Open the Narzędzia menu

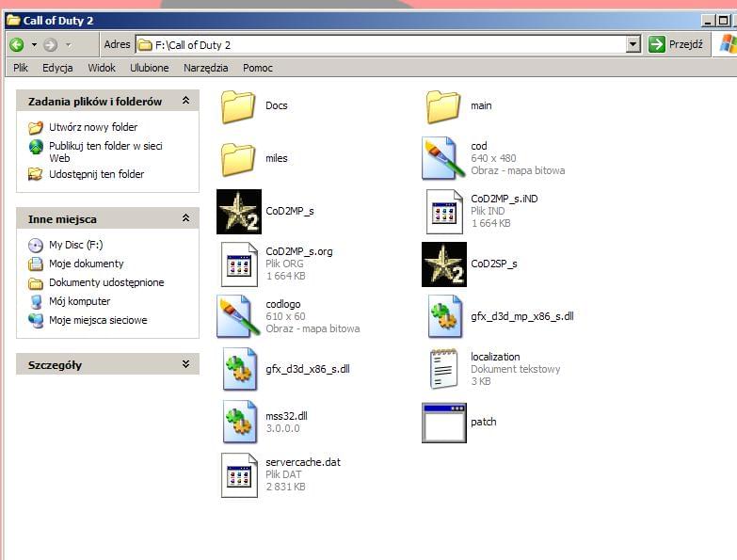pyautogui.click(x=205, y=68)
